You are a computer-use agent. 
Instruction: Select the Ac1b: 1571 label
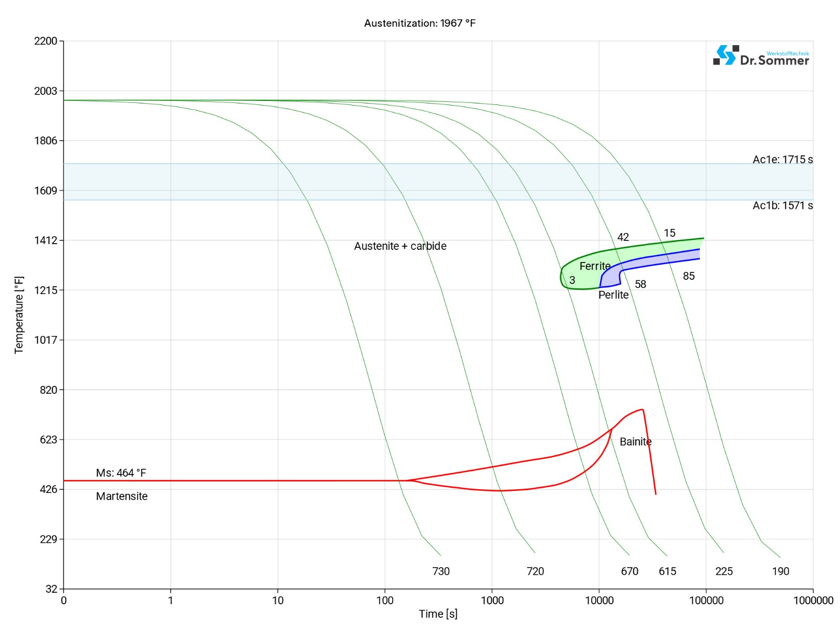tap(782, 205)
